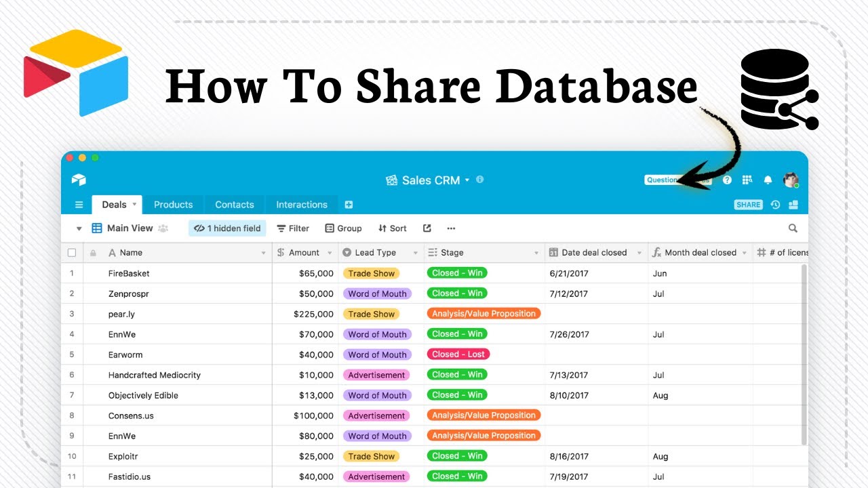The height and width of the screenshot is (488, 868).
Task: Click the Amount currency field icon
Action: pyautogui.click(x=281, y=252)
